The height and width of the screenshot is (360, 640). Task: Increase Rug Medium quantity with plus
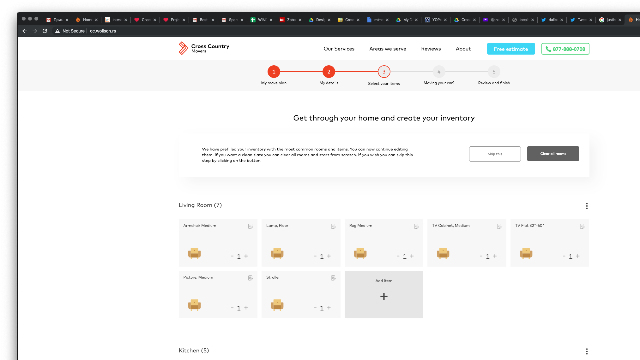coord(411,256)
